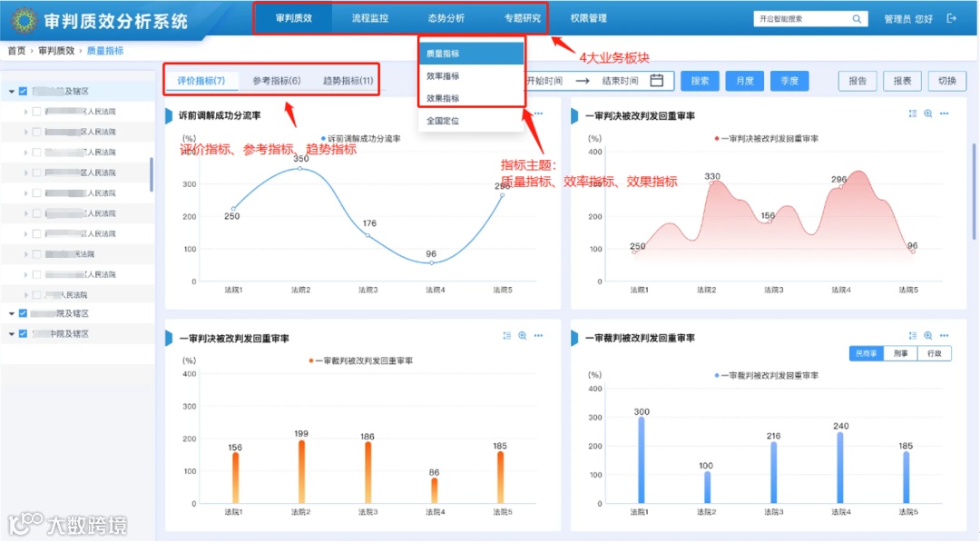Choose 质量指标 in the dropdown menu
The image size is (980, 543).
pyautogui.click(x=471, y=54)
